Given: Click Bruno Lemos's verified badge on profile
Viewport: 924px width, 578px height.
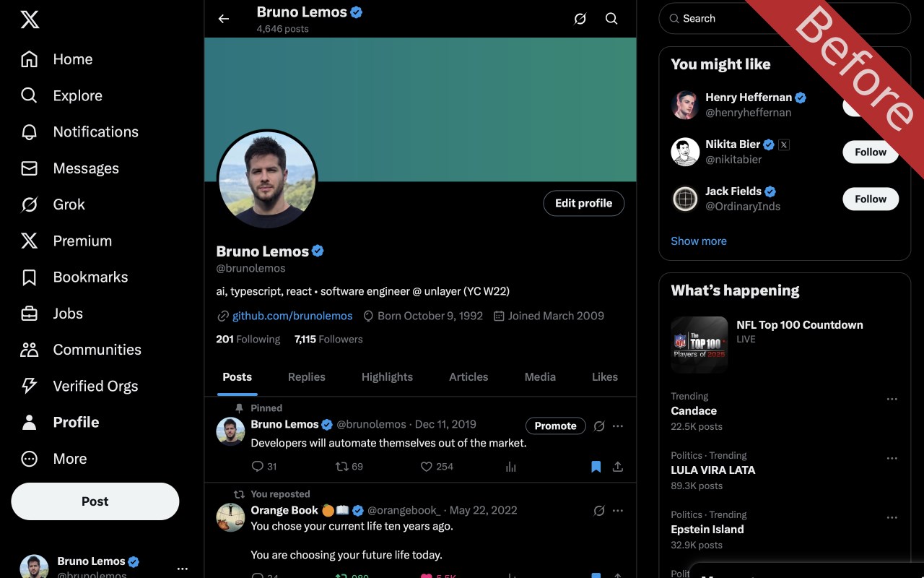Looking at the screenshot, I should [318, 251].
